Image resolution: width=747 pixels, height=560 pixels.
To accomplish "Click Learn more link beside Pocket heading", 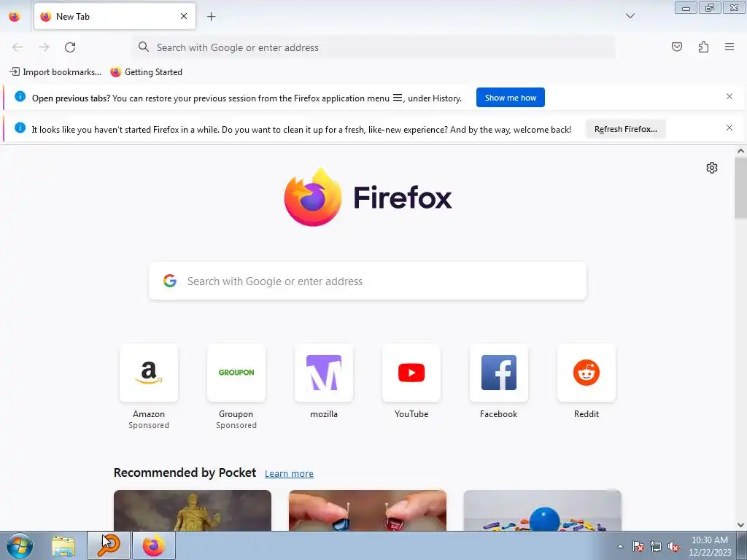I will click(289, 473).
